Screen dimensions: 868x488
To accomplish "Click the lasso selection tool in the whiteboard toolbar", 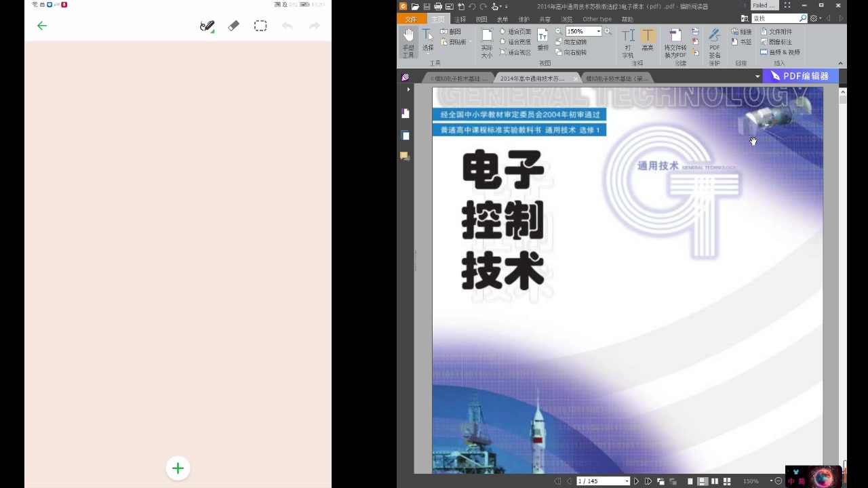I will click(x=260, y=26).
